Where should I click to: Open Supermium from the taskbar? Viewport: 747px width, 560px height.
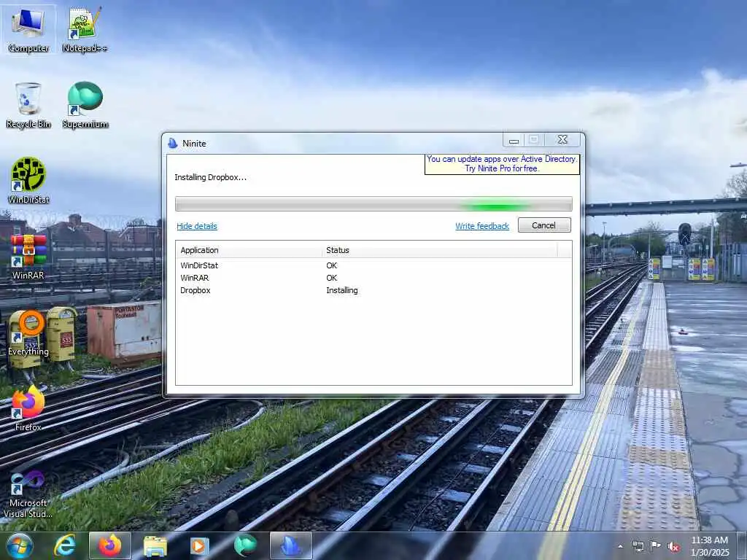[245, 545]
